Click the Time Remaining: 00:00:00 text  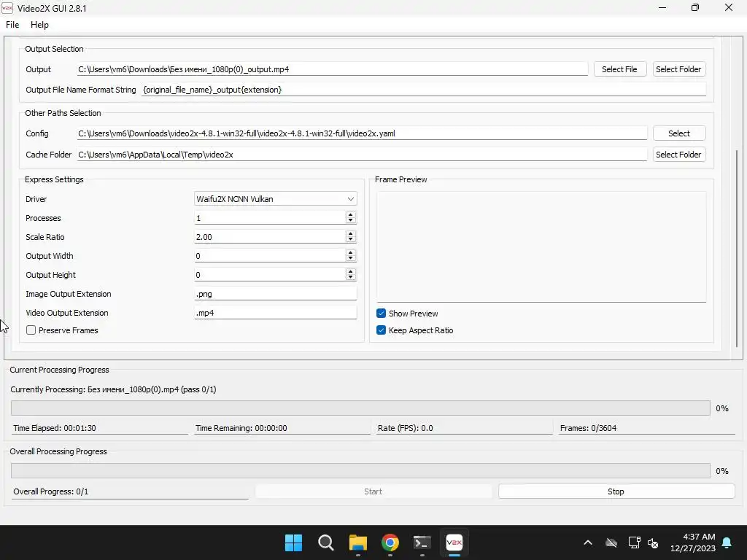(241, 428)
